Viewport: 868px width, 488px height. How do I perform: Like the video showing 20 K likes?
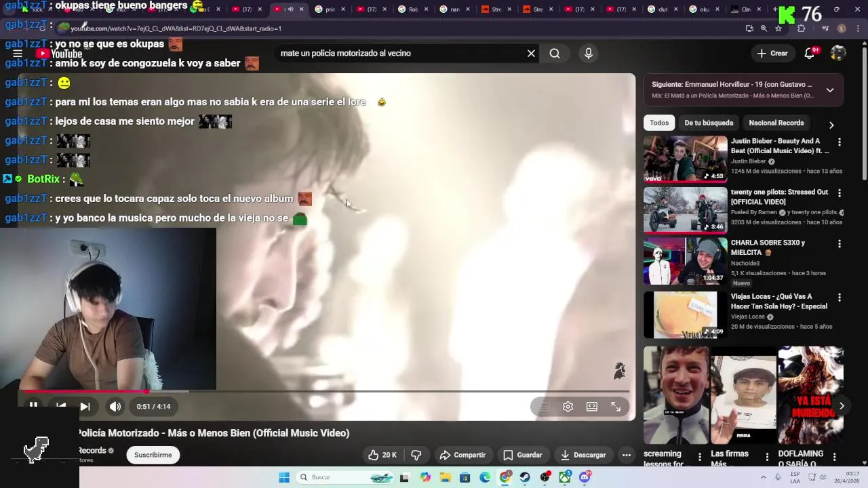click(x=381, y=455)
